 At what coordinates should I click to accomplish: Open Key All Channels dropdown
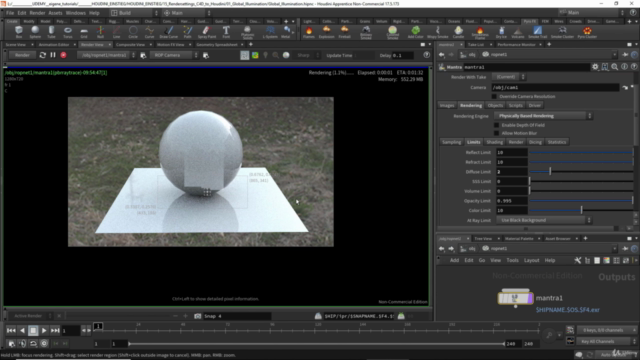pos(606,341)
